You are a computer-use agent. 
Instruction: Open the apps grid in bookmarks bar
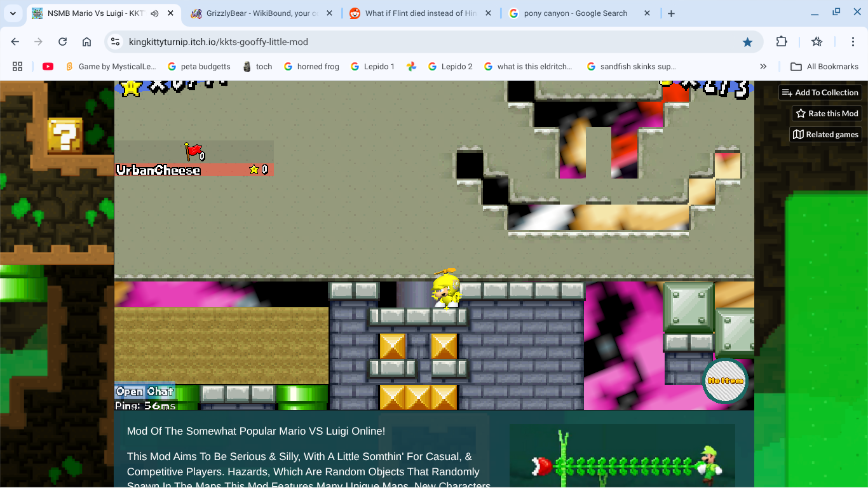(x=18, y=66)
